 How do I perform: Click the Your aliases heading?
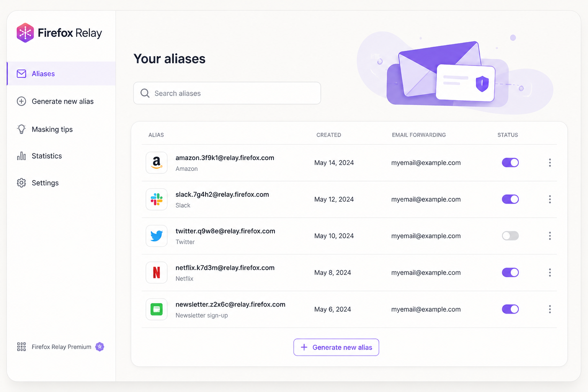(169, 59)
